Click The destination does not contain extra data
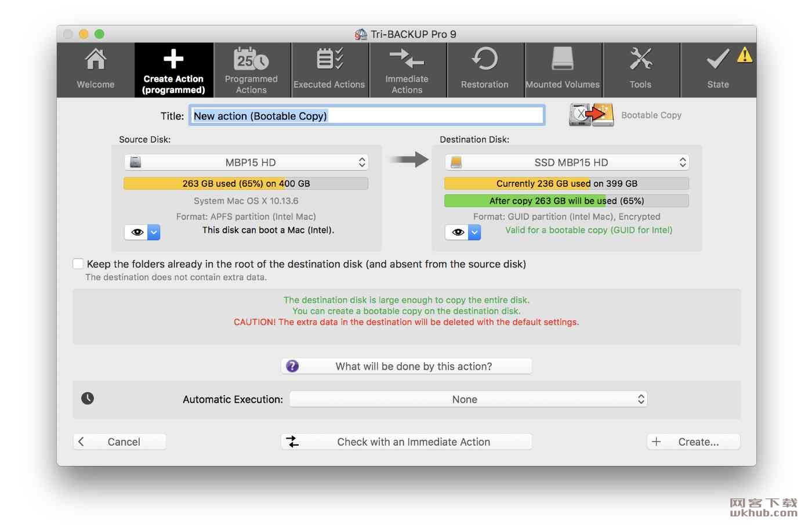Viewport: 812px width, 528px height. 176,277
